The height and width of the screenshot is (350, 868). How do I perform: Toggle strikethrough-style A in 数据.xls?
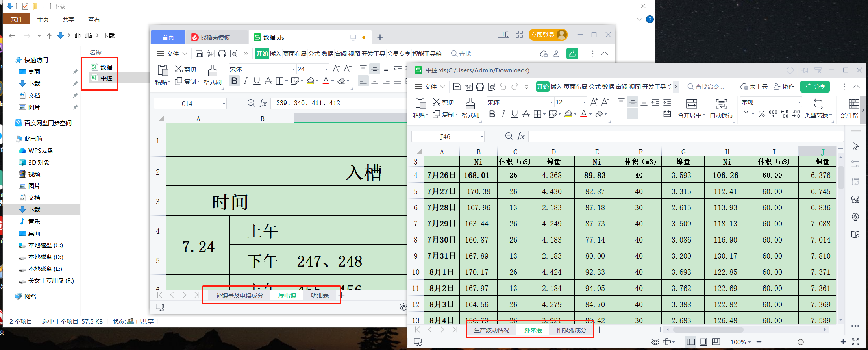pyautogui.click(x=268, y=81)
